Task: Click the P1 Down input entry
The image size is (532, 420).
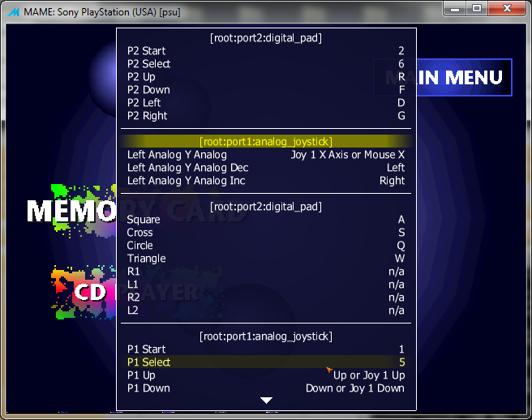Action: [x=266, y=388]
